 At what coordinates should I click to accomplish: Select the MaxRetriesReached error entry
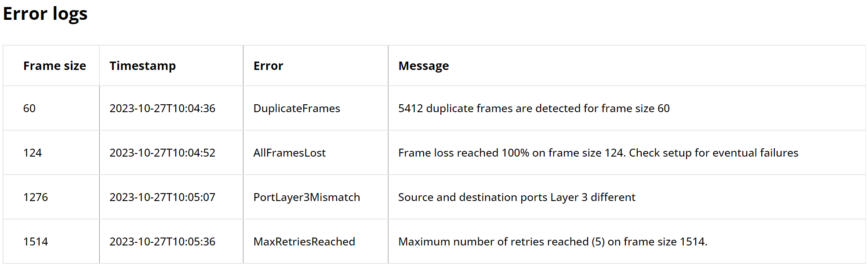click(x=304, y=242)
